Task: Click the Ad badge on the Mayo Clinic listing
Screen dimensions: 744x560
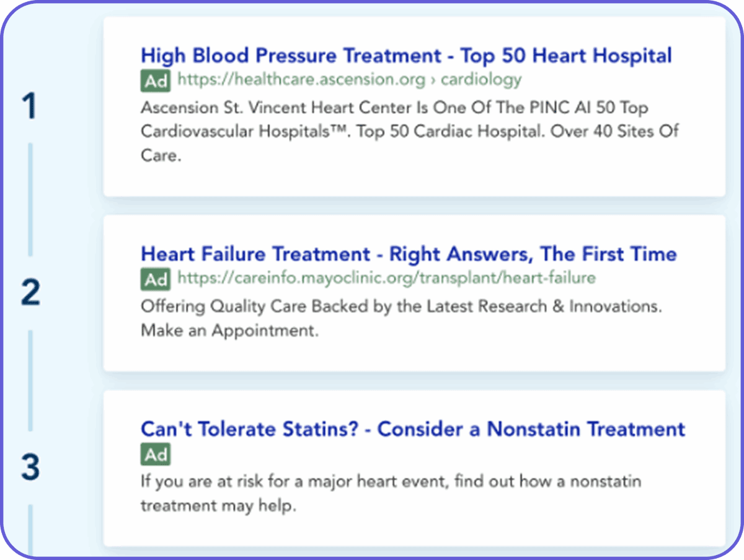Action: pyautogui.click(x=156, y=279)
